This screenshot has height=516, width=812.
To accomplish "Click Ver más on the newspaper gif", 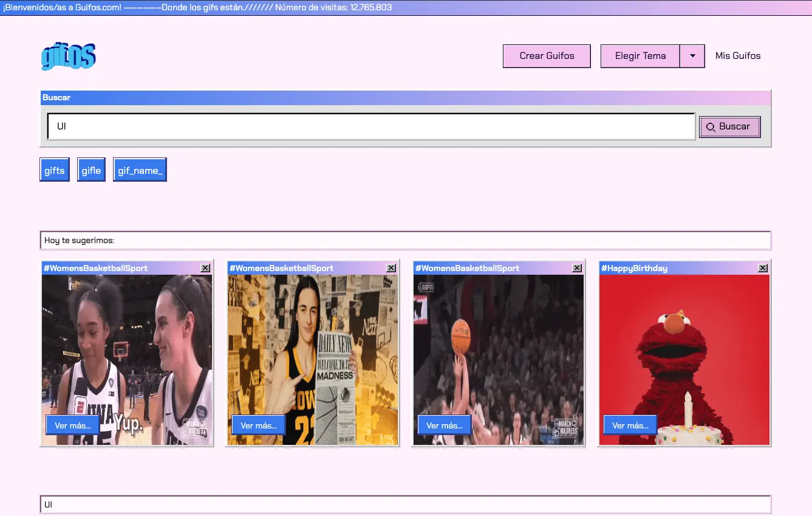I will click(259, 425).
